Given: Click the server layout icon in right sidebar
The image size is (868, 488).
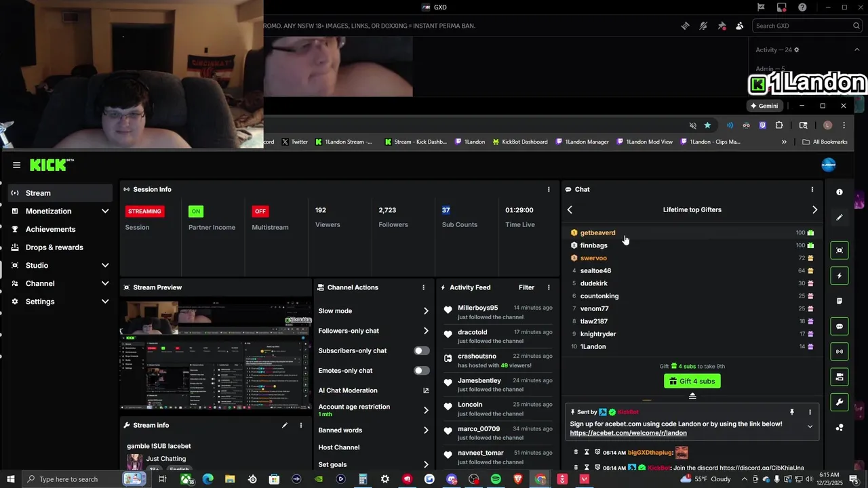Looking at the screenshot, I should pyautogui.click(x=840, y=377).
